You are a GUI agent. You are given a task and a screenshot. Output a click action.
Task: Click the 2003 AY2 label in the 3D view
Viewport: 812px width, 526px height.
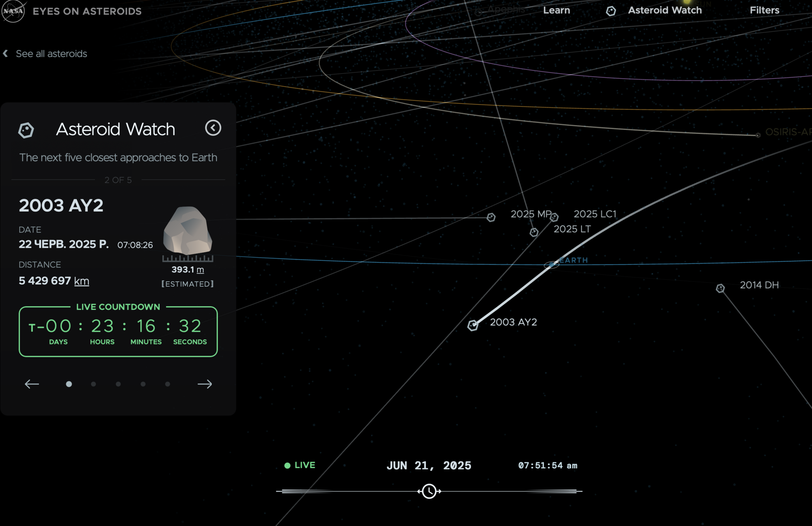513,322
